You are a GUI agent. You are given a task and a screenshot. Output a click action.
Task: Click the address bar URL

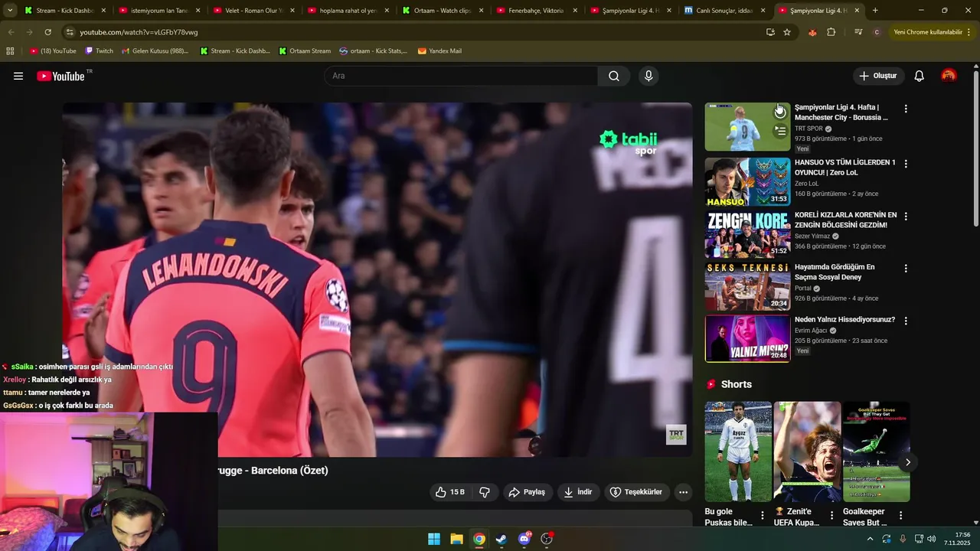(139, 32)
